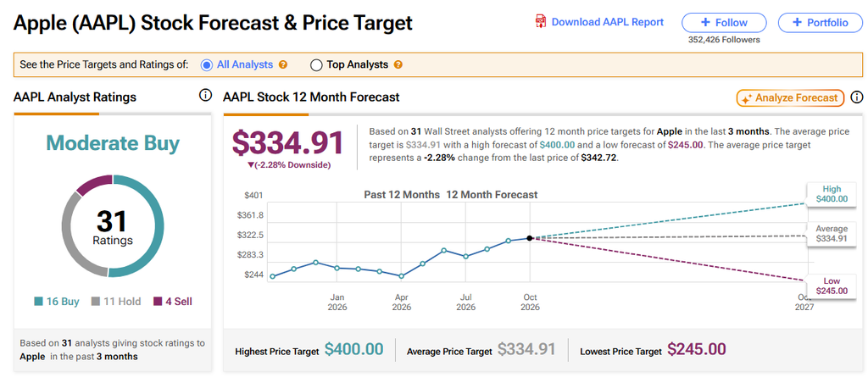
Task: Click the Average $334.91 forecast label
Action: point(832,234)
